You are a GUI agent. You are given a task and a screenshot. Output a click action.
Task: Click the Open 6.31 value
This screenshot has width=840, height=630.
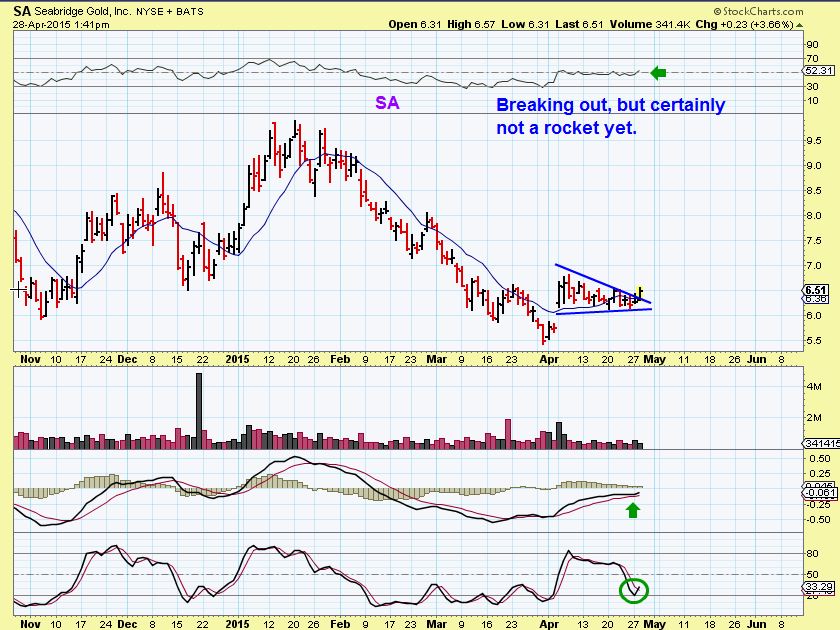(415, 25)
